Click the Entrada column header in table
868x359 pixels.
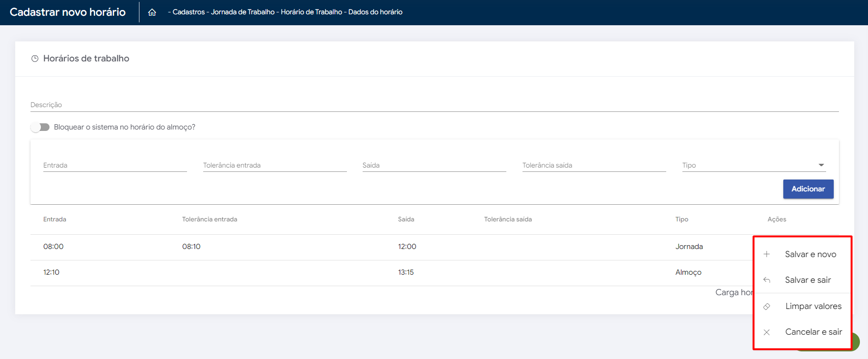(55, 219)
